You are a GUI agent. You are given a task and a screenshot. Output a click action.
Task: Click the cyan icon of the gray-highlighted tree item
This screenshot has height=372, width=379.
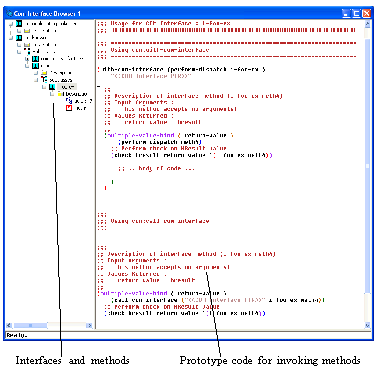pos(52,87)
